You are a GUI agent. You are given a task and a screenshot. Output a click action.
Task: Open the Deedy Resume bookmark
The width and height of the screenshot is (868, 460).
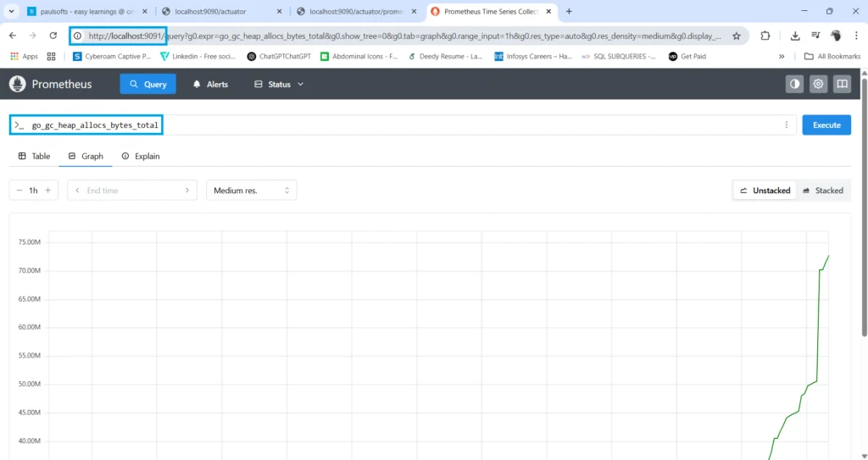pos(445,57)
